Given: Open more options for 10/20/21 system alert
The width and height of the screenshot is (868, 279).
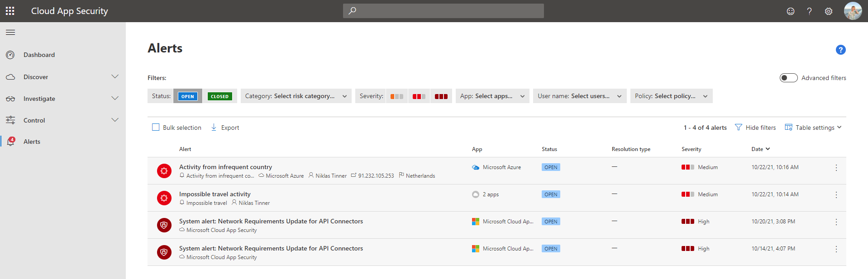Looking at the screenshot, I should (836, 222).
